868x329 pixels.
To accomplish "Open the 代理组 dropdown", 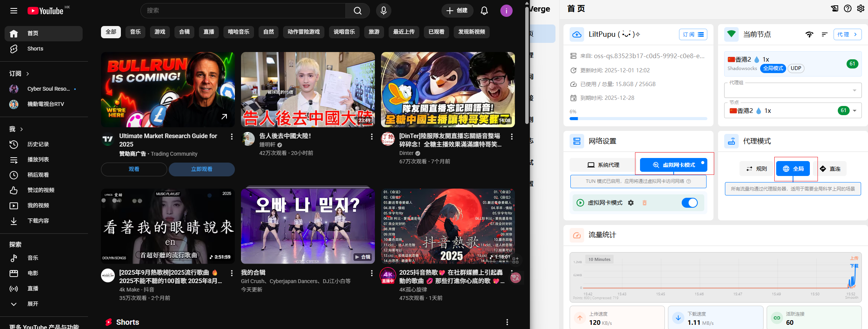I will [x=793, y=91].
